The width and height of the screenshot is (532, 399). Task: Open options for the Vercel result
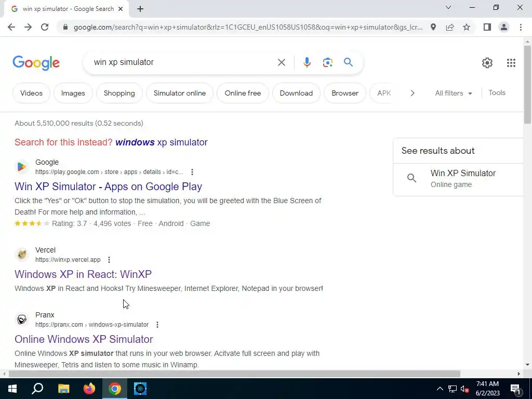click(x=109, y=260)
